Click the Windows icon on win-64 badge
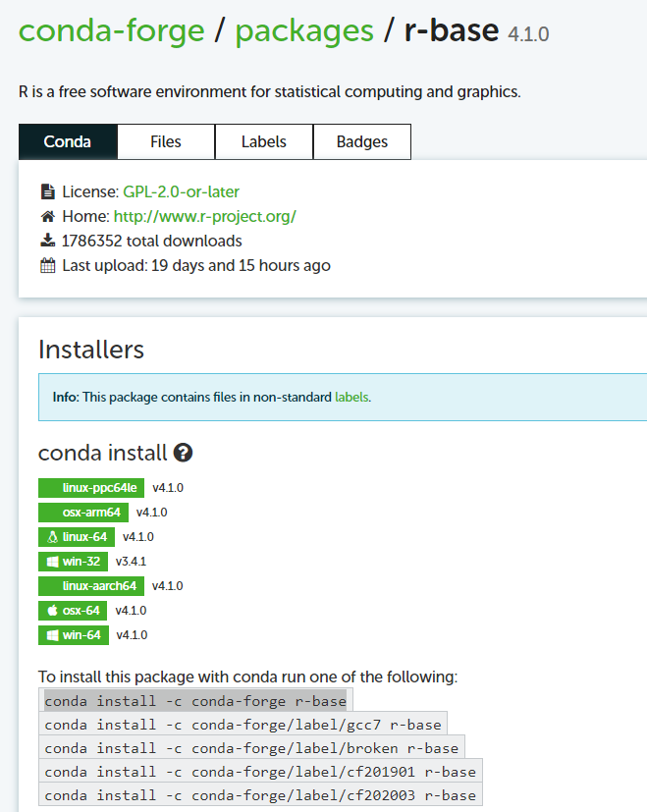647x812 pixels. click(x=51, y=634)
